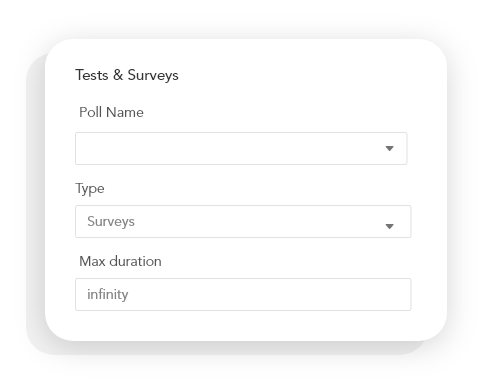
Task: Place cursor in the infinity duration box
Action: pos(243,294)
